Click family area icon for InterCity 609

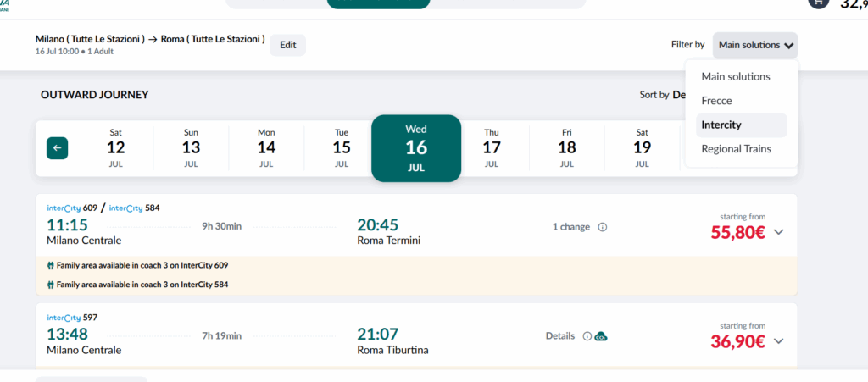click(x=50, y=265)
